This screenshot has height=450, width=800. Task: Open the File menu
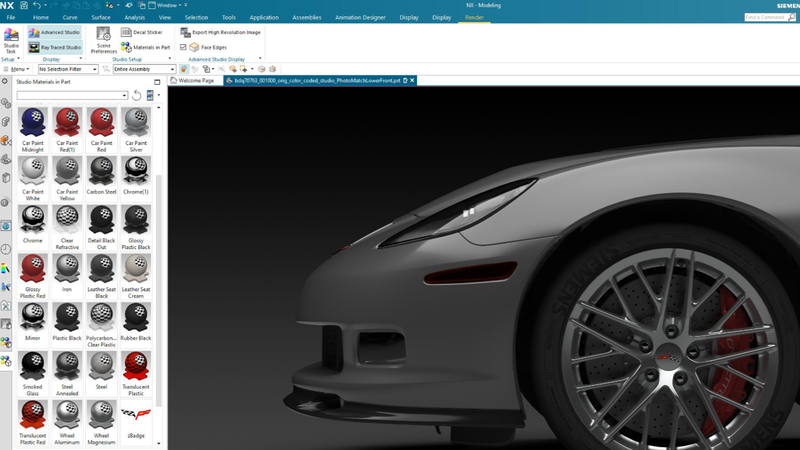11,17
